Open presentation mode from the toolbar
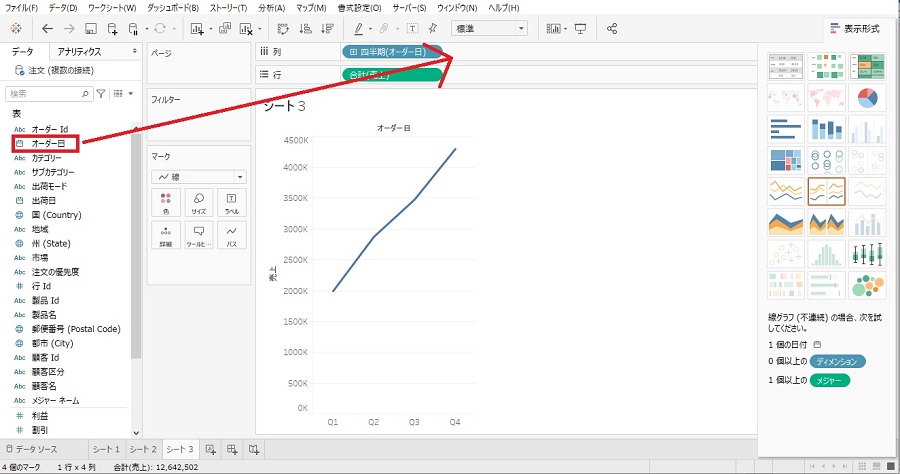Screen dimensions: 900x474 click(x=580, y=28)
